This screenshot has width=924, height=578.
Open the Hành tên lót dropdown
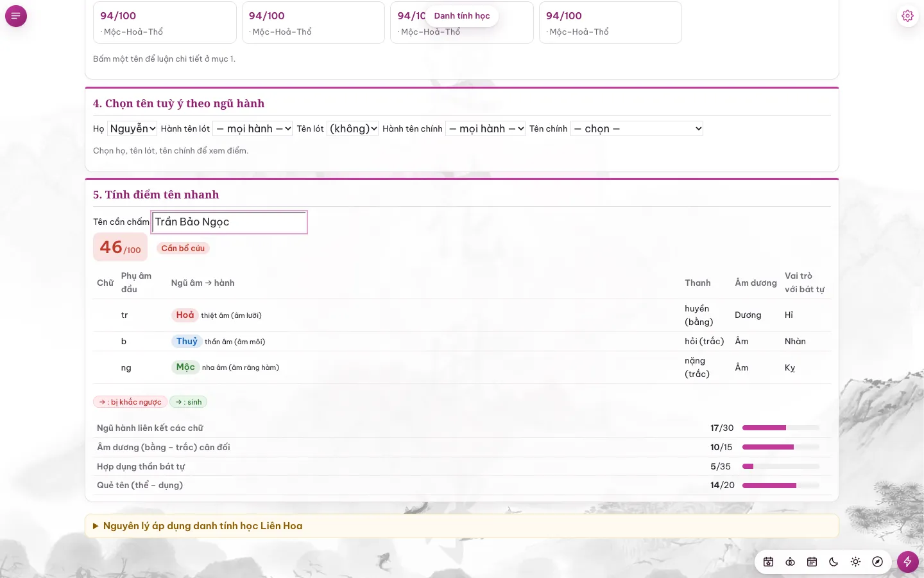click(x=253, y=128)
